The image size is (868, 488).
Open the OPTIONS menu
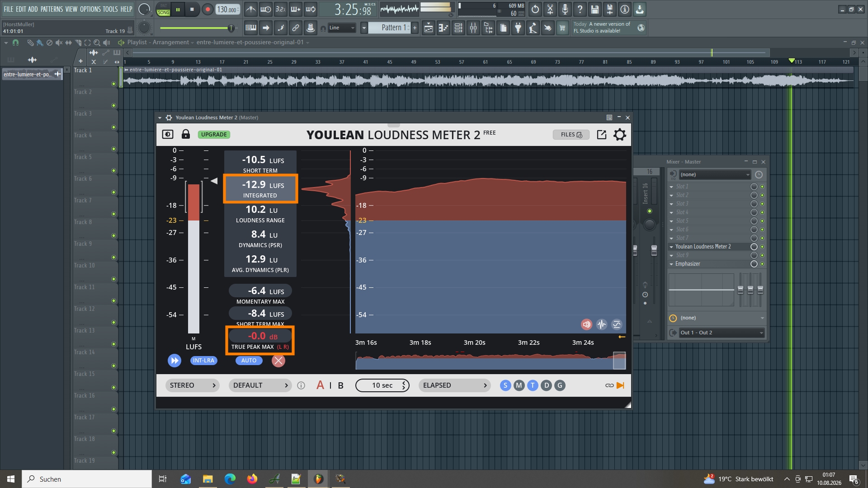(x=90, y=9)
